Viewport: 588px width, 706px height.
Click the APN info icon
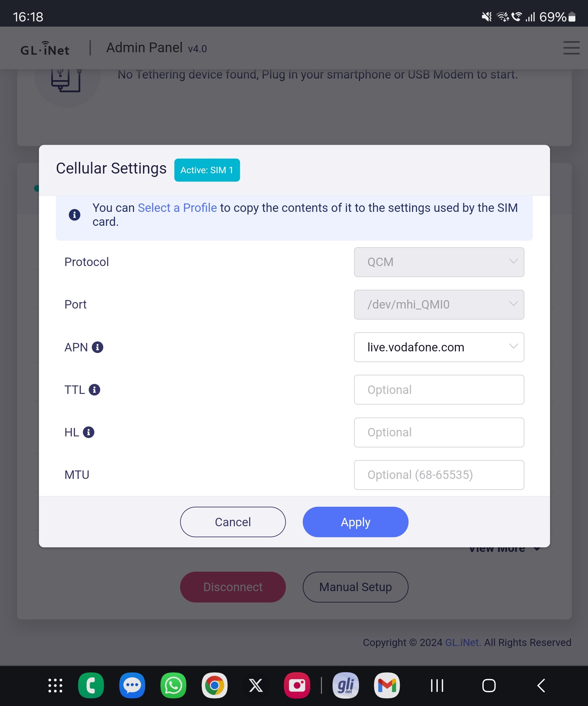click(97, 347)
